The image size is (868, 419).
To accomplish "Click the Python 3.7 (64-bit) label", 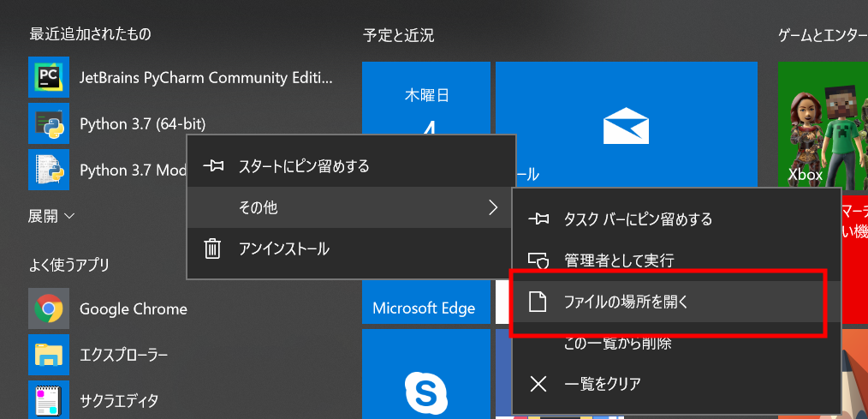I will [x=143, y=124].
